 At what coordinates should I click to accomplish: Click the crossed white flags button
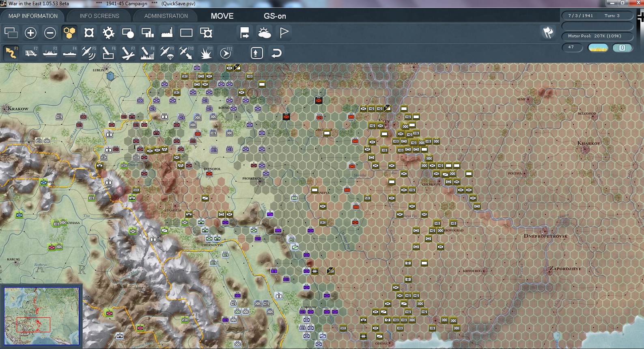[x=548, y=33]
